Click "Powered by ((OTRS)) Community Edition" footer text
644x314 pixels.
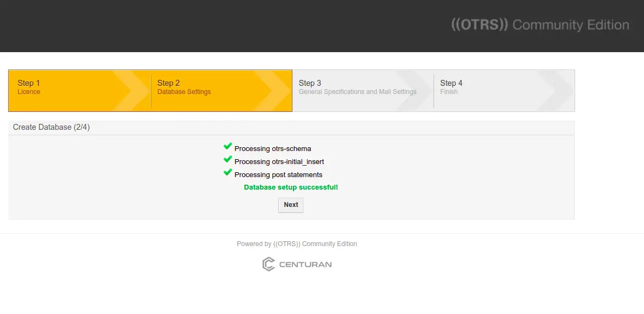tap(297, 244)
